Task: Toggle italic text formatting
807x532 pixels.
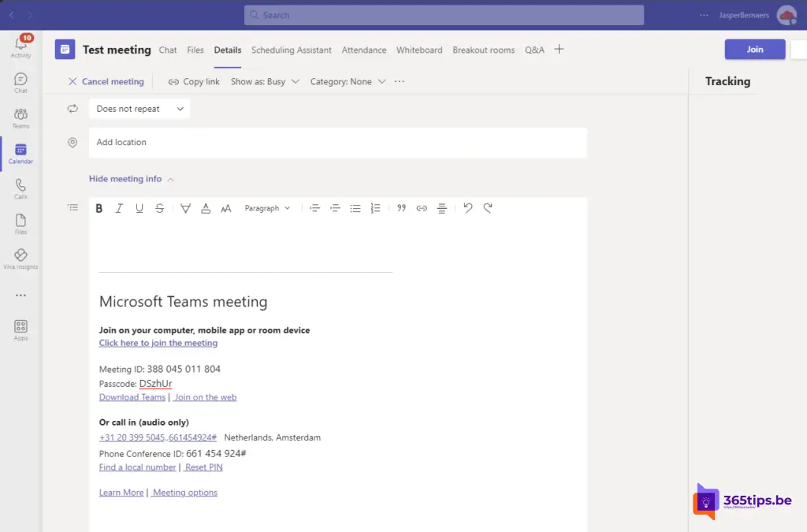Action: coord(119,209)
